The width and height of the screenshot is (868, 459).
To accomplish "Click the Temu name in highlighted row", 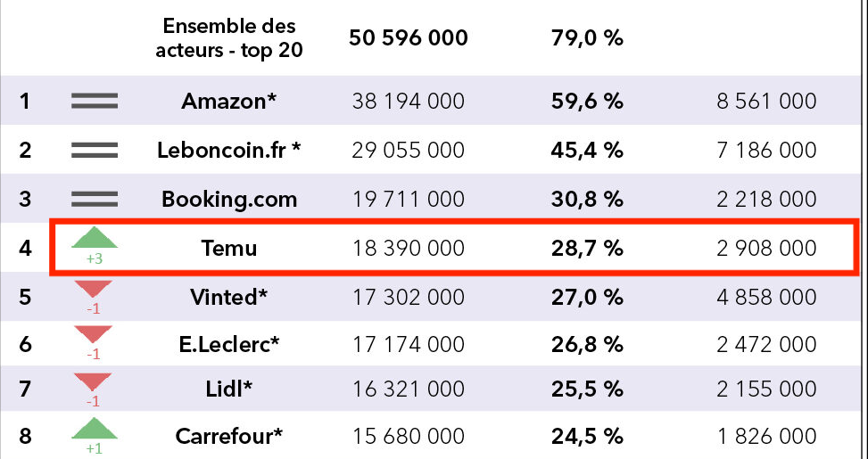I will tap(229, 248).
